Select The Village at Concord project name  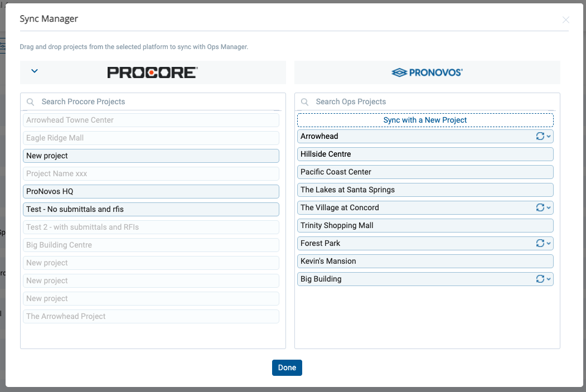(x=340, y=208)
